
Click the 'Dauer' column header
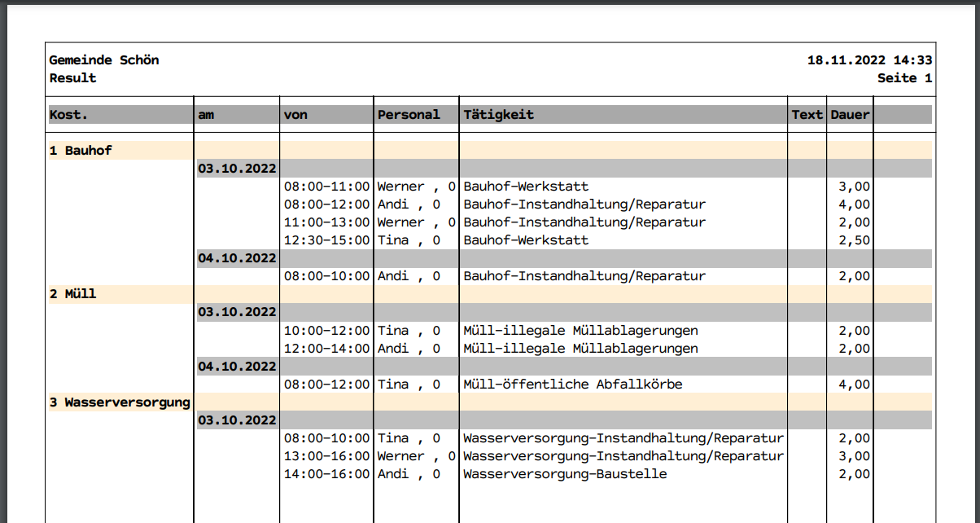[850, 115]
